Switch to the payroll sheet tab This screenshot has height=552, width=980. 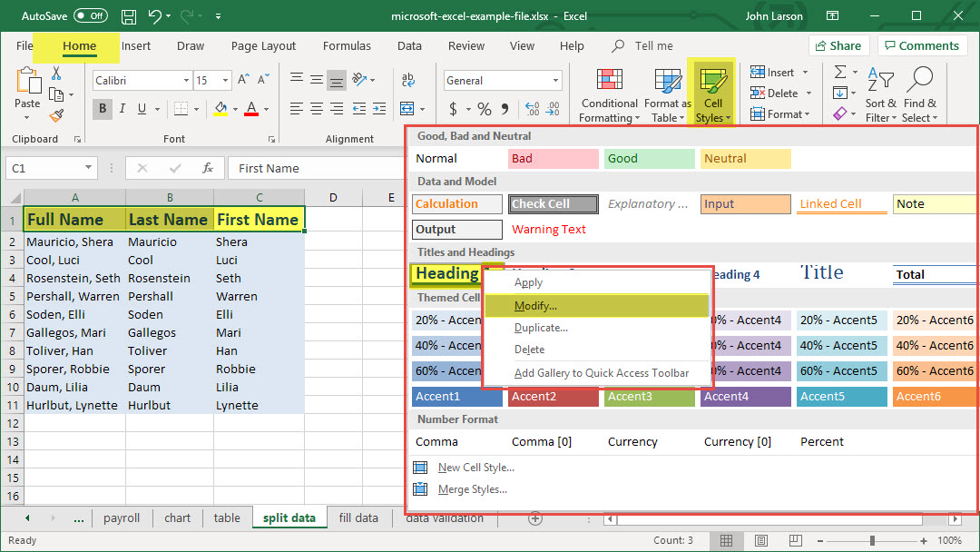tap(122, 518)
